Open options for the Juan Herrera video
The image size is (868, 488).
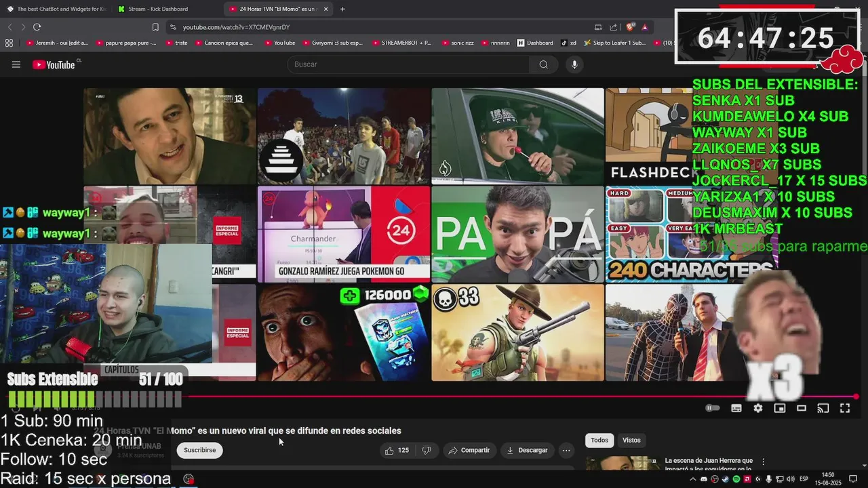point(763,461)
